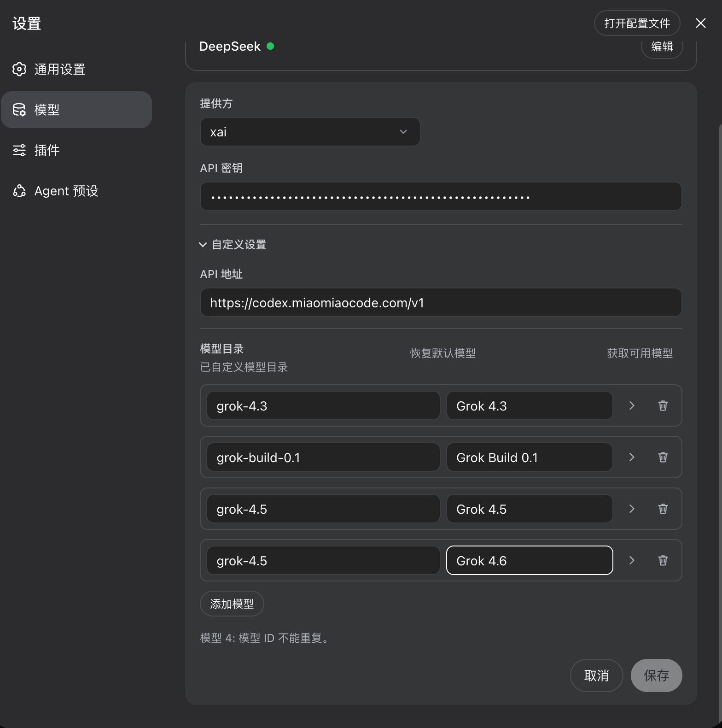Go to 通用设置 in the sidebar

(x=76, y=69)
